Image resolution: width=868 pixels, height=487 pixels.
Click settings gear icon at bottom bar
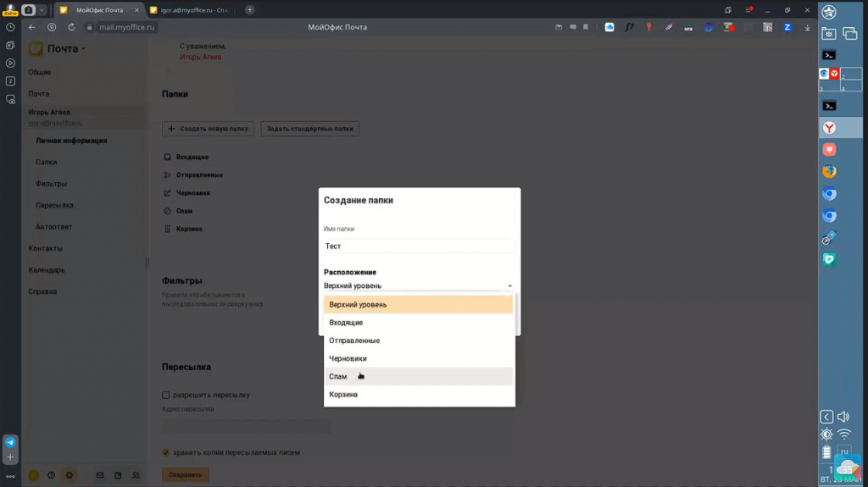(70, 475)
